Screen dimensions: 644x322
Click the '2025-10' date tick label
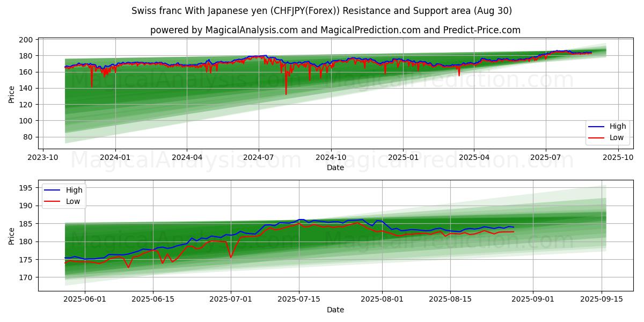[618, 157]
